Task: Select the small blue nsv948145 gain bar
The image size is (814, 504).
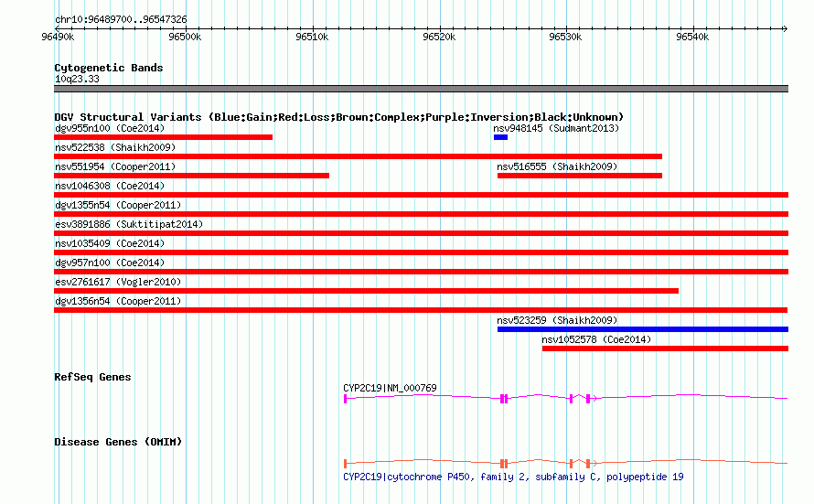Action: point(500,137)
